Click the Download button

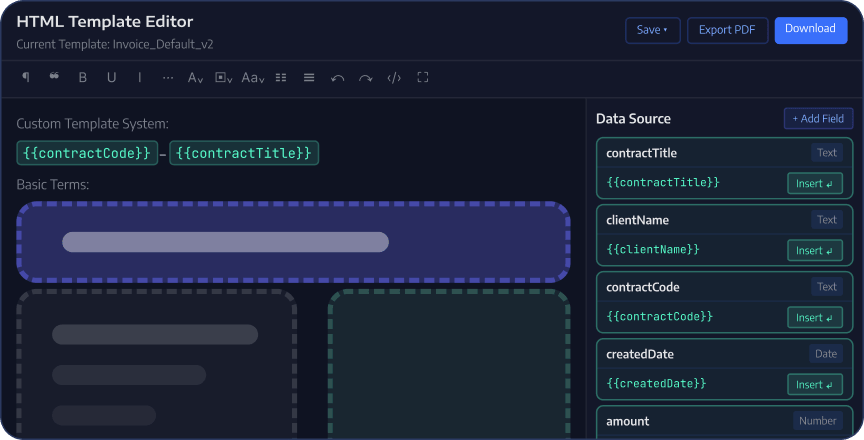pyautogui.click(x=811, y=30)
